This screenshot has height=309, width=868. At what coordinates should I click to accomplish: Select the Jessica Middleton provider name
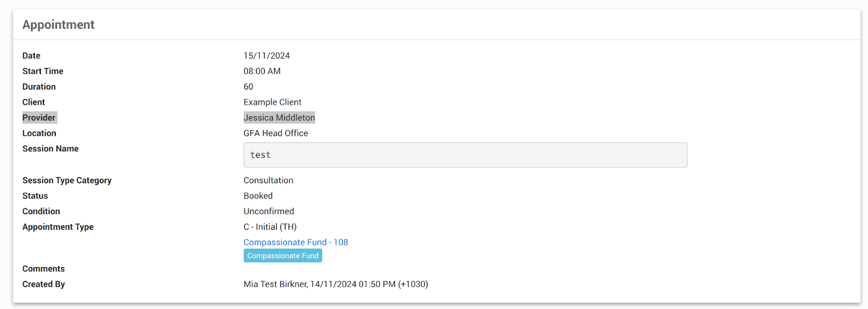click(x=279, y=118)
